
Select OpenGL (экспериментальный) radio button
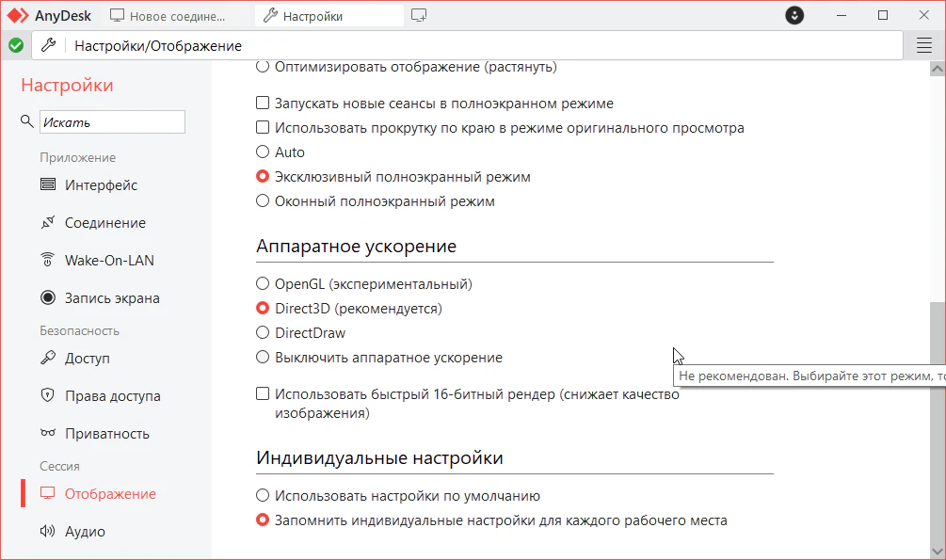point(264,283)
